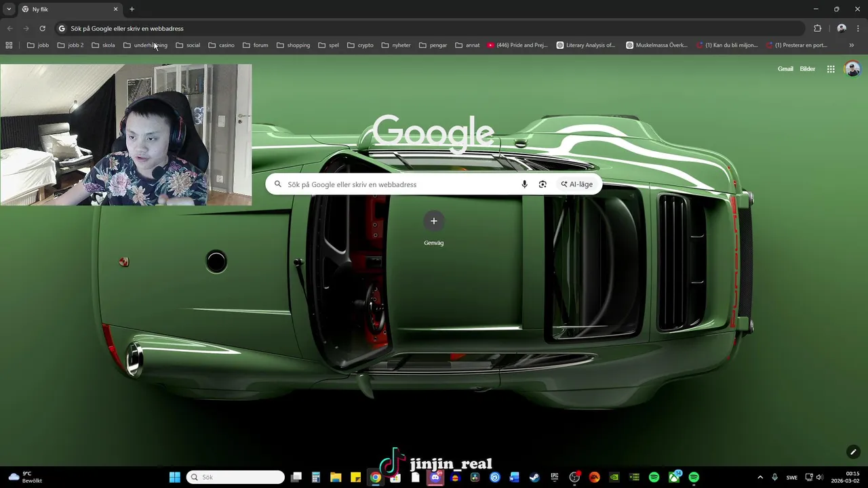
Task: Start voice search with the microphone icon
Action: tap(524, 184)
